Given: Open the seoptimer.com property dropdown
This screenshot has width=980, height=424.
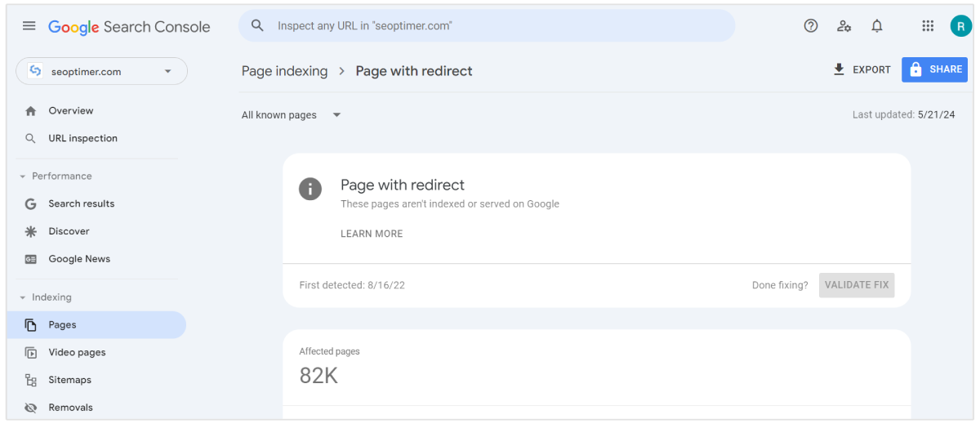Looking at the screenshot, I should [102, 71].
